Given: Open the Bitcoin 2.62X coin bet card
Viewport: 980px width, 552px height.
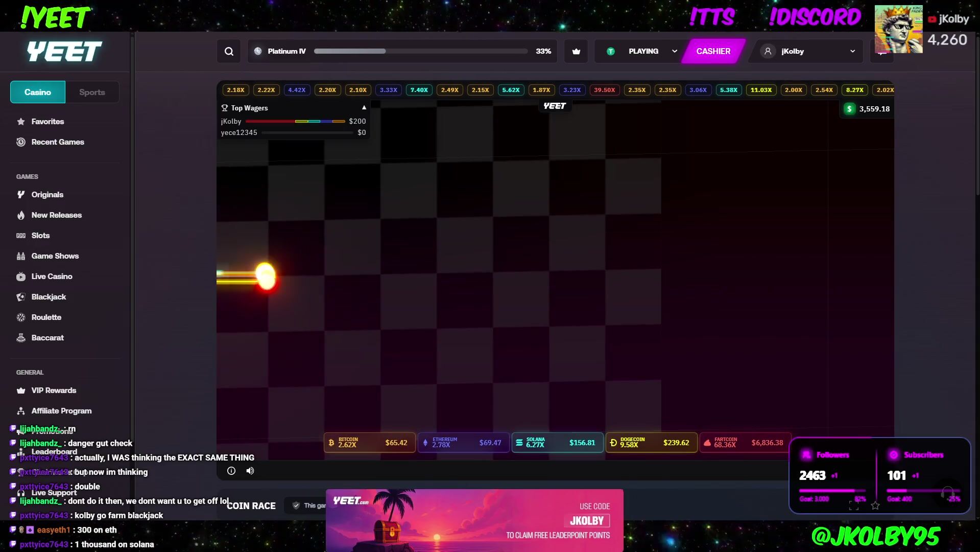Looking at the screenshot, I should point(369,443).
